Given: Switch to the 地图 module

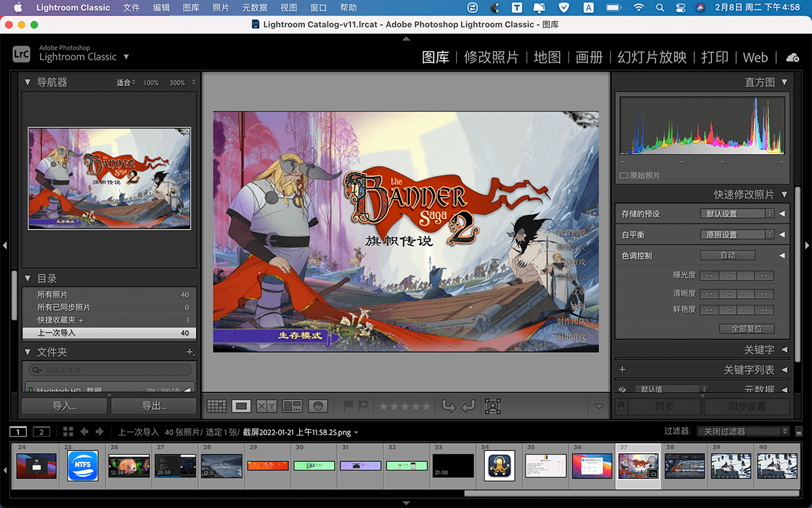Looking at the screenshot, I should coord(547,58).
